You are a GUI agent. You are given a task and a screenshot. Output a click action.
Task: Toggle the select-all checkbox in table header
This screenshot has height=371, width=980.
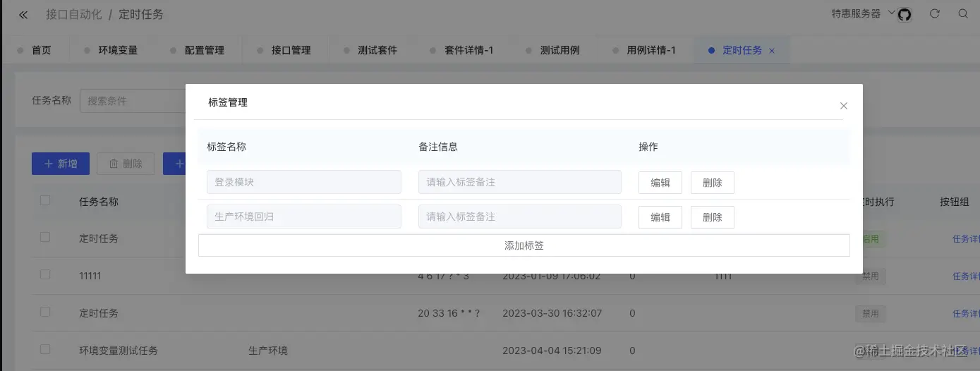pos(45,200)
